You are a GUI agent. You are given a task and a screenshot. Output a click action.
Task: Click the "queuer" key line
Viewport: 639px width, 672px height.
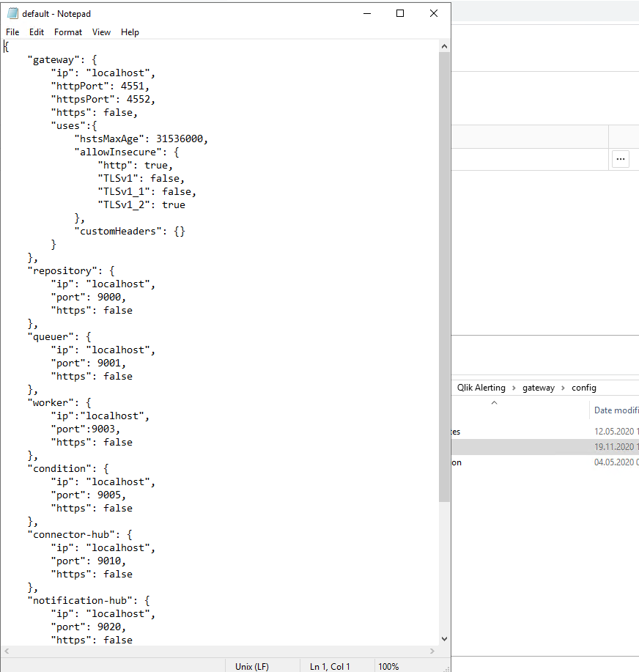point(59,337)
